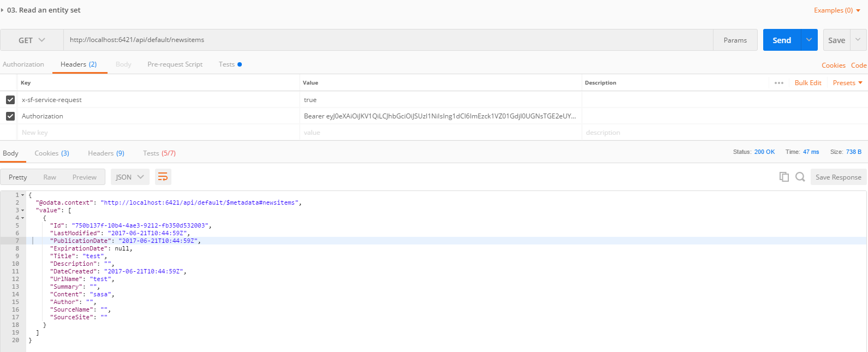The width and height of the screenshot is (868, 352).
Task: Switch response view to Preview
Action: click(85, 177)
